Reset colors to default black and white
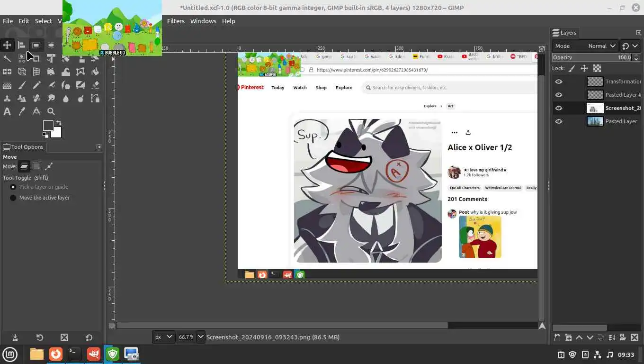Screen dimensions: 644x364 (45, 135)
